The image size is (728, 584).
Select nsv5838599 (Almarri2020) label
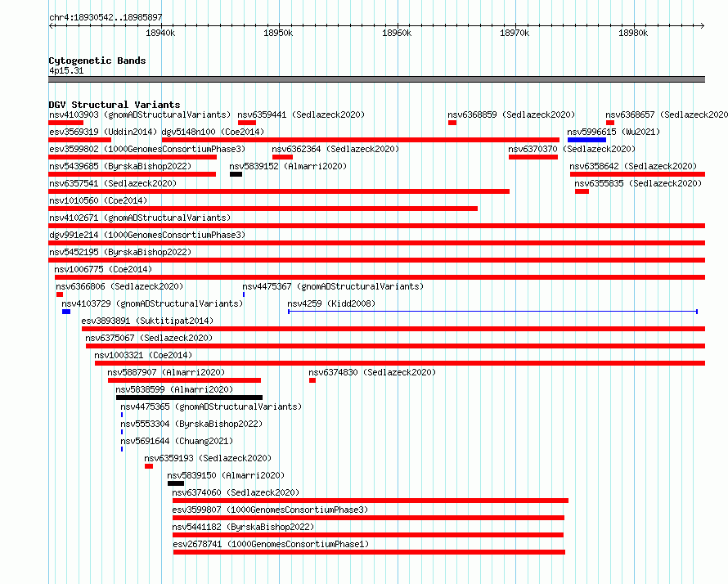click(x=174, y=389)
